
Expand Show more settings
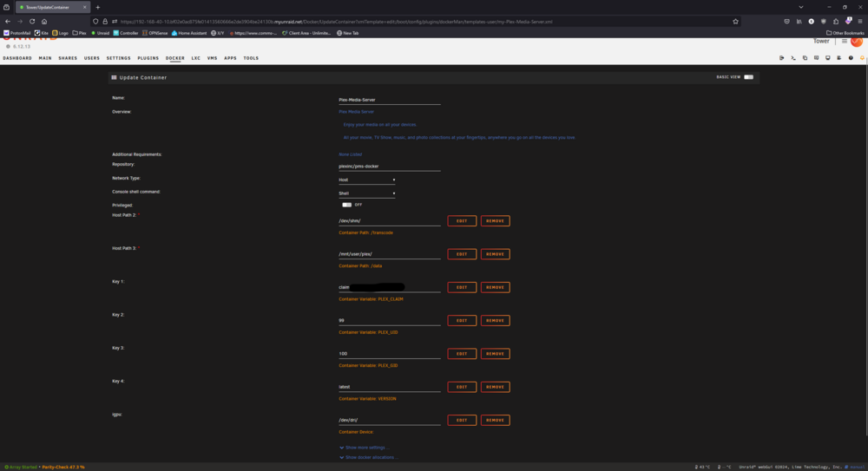click(x=365, y=448)
